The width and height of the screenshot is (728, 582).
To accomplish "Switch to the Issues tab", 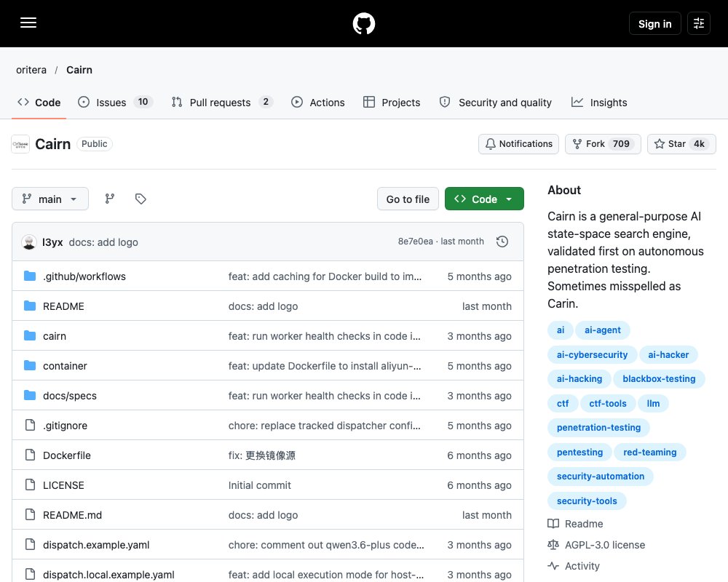I will click(x=116, y=103).
